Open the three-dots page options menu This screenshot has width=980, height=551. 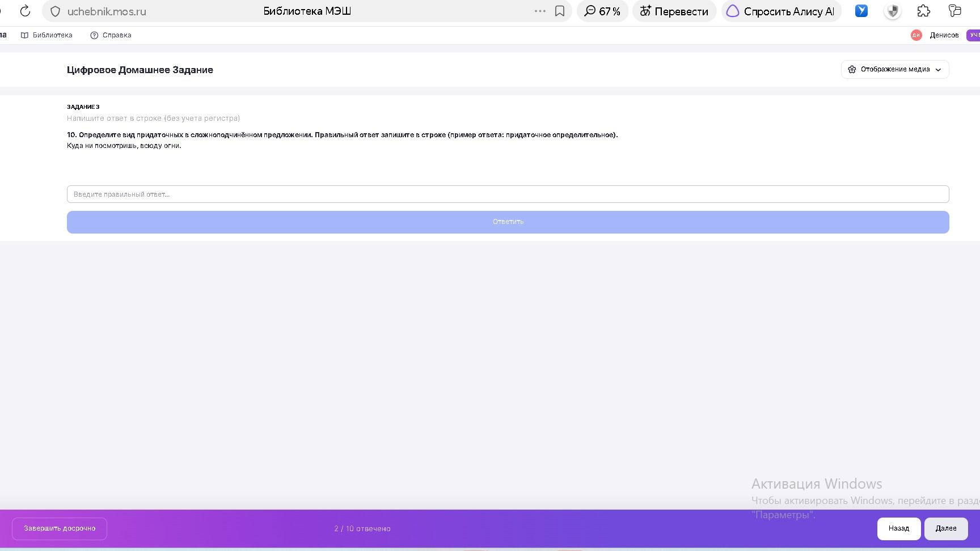click(540, 11)
